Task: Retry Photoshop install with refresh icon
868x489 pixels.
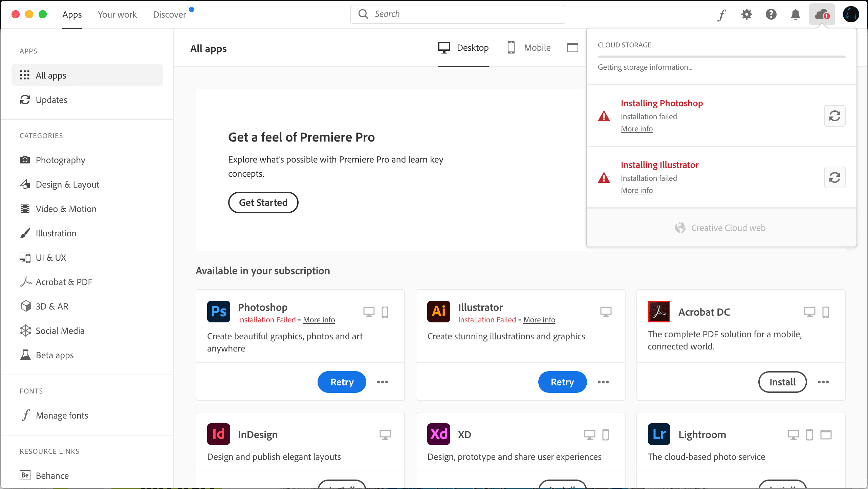Action: point(834,116)
